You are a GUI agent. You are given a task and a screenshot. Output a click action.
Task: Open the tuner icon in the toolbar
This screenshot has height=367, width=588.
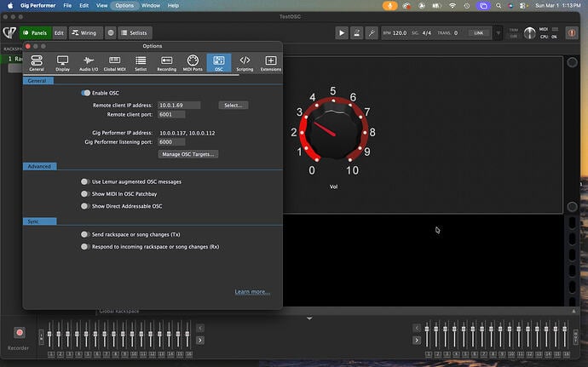(x=372, y=33)
